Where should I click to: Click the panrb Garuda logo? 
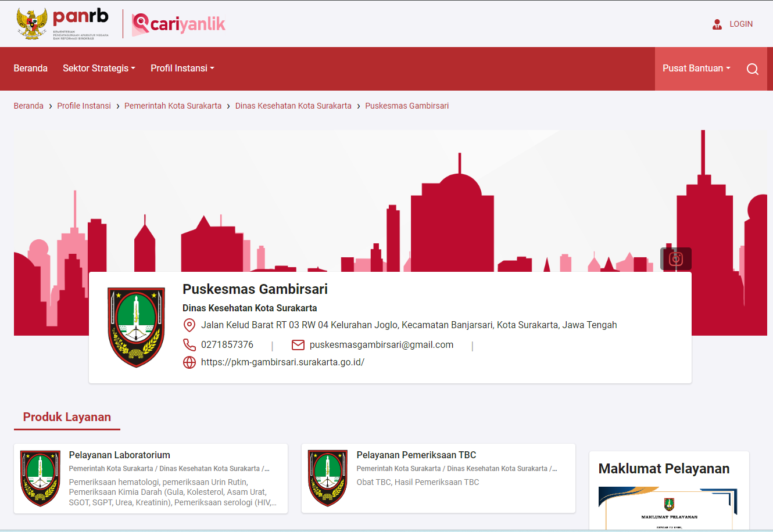click(62, 24)
